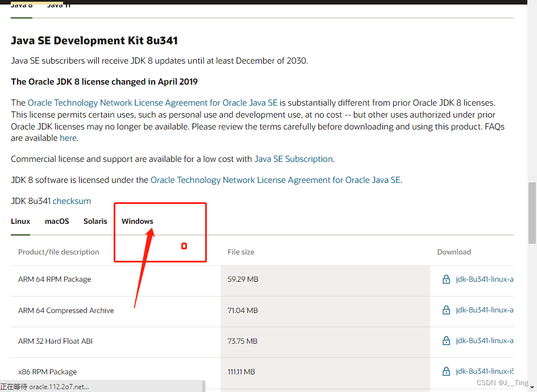Click the 'here' FAQs link
This screenshot has height=392, width=537.
click(68, 138)
